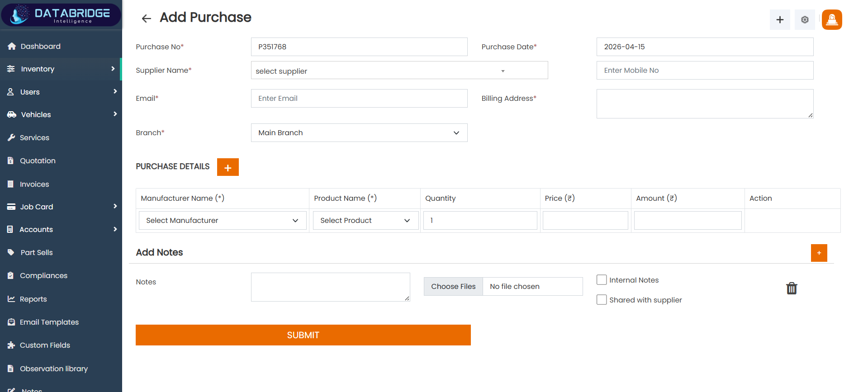The image size is (868, 392).
Task: Click the Enter Email field
Action: click(x=359, y=98)
